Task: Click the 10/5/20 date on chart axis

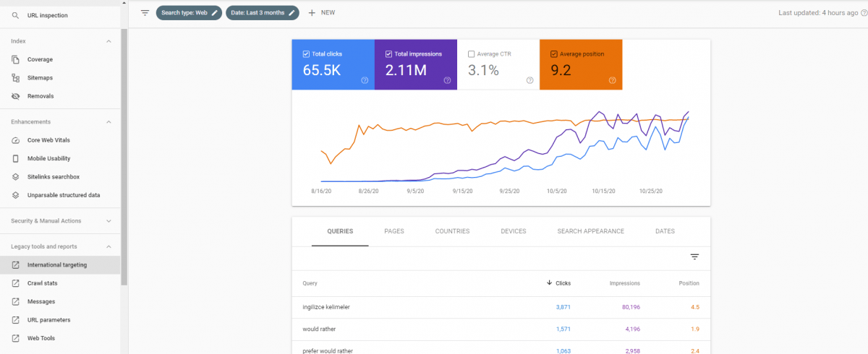Action: click(556, 191)
